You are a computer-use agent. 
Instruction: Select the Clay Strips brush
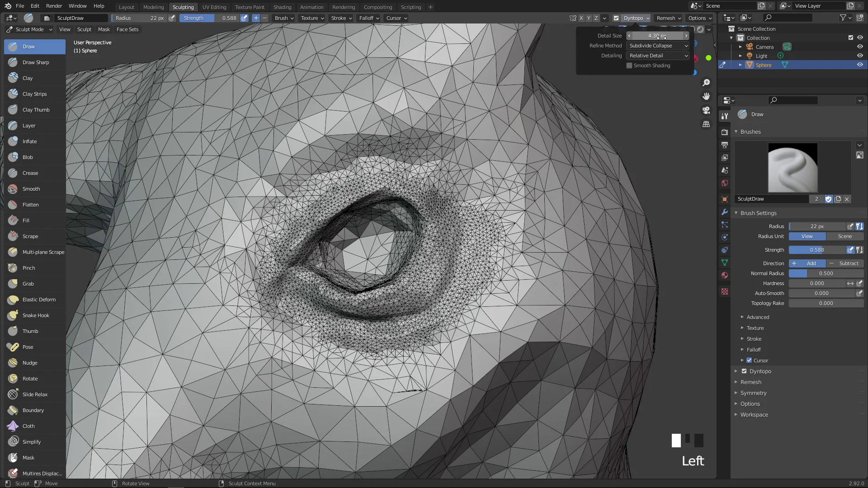click(x=34, y=94)
